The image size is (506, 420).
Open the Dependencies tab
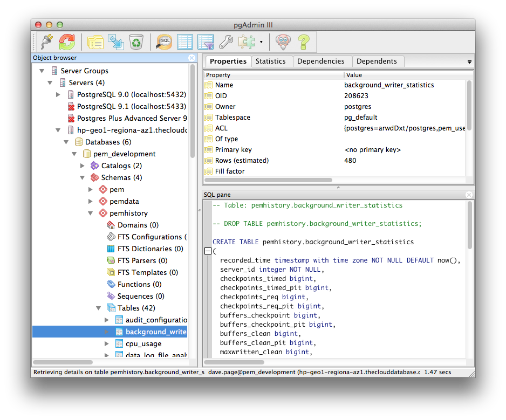pos(320,61)
